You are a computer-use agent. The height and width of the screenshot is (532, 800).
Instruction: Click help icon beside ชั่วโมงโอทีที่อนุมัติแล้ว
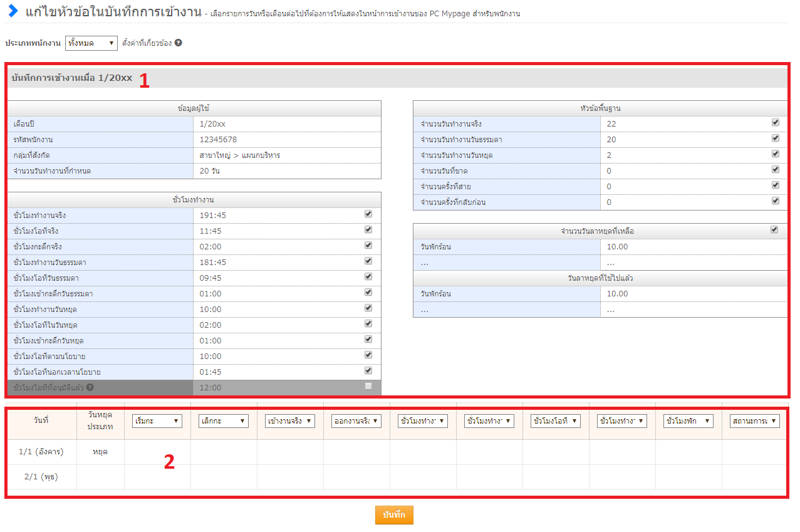click(x=90, y=387)
